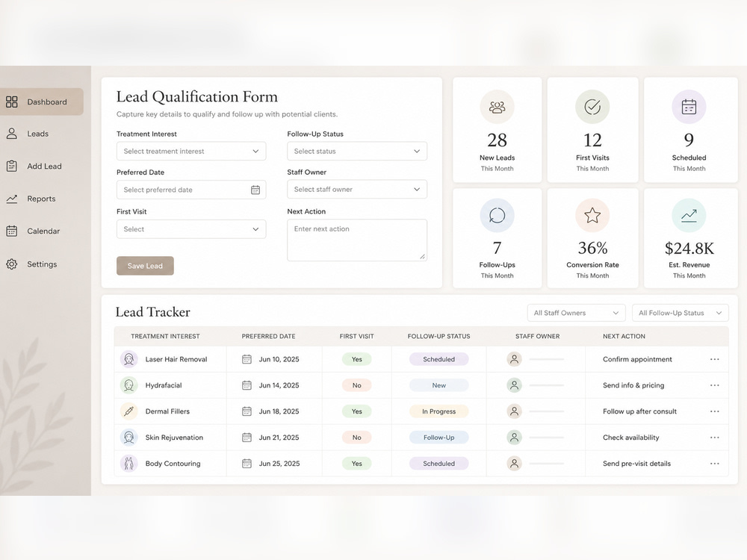Open the First Visit select dropdown
The width and height of the screenshot is (747, 560).
click(x=191, y=229)
